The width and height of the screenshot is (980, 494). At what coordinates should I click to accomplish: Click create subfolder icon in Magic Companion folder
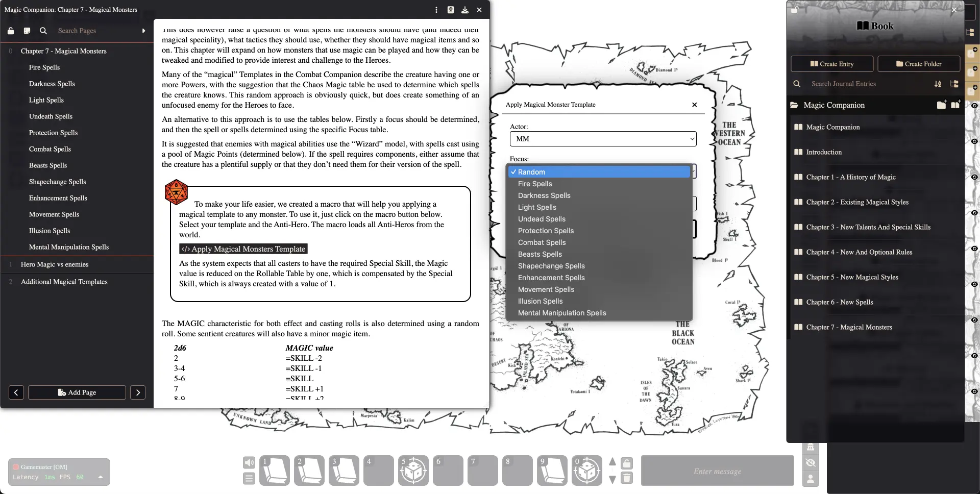pyautogui.click(x=941, y=105)
